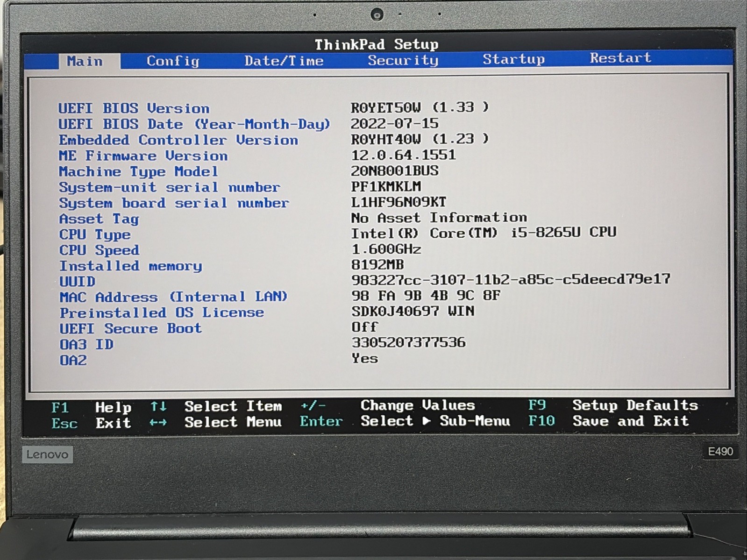Screen dimensions: 747x560
Task: Click serial value PF1KMKLM
Action: (386, 187)
